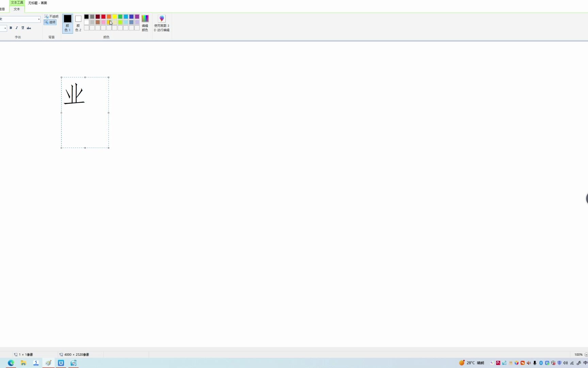
Task: Switch the 中 input method indicator
Action: pyautogui.click(x=585, y=363)
